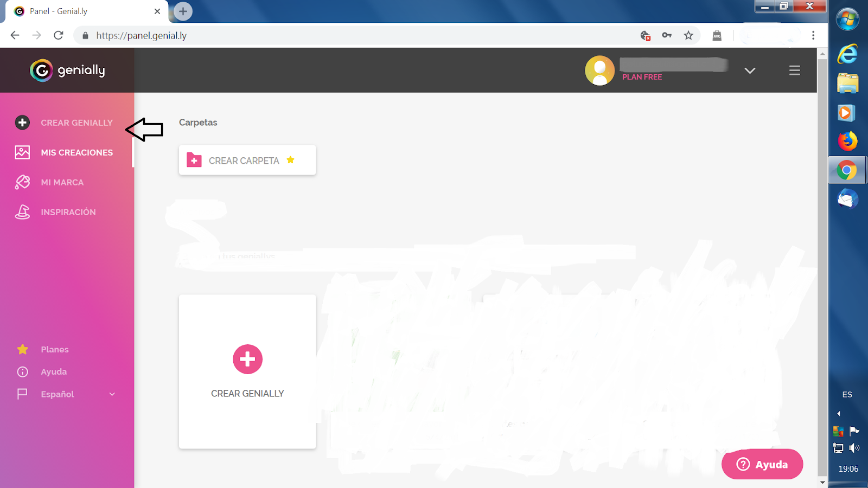The image size is (868, 488).
Task: Click the Carpetas heading text
Action: pos(198,123)
